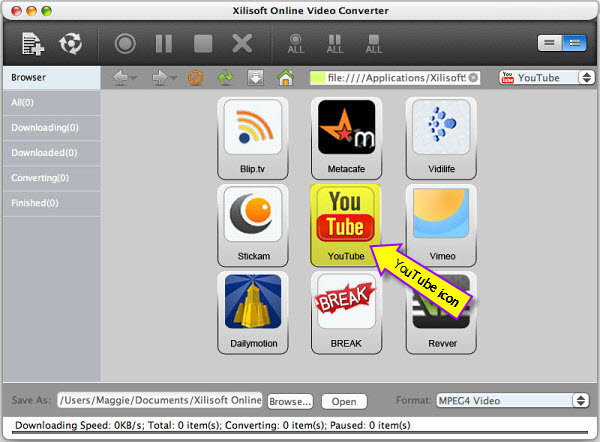Viewport: 600px width, 442px height.
Task: Open the BREAK site tile
Action: tap(346, 313)
